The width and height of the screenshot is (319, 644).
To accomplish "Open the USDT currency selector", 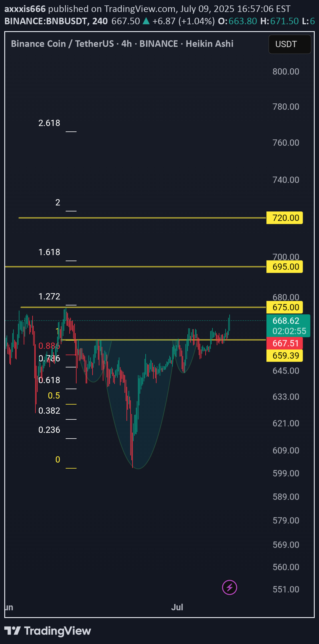I will tap(290, 44).
